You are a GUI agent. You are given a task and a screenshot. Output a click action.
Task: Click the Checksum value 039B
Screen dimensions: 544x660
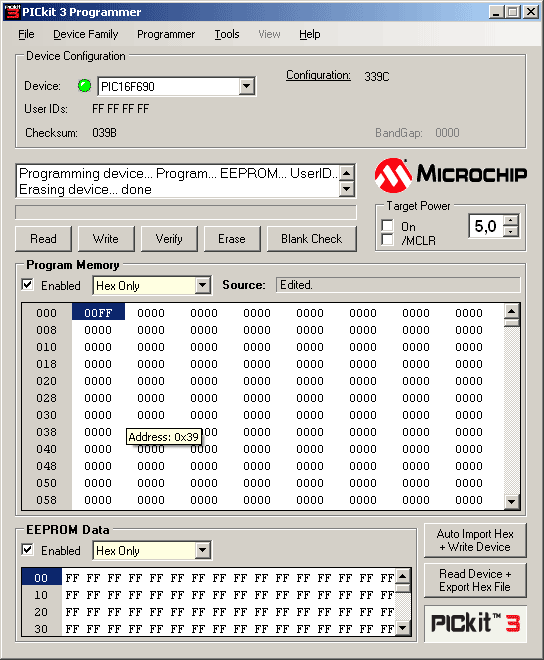click(104, 133)
